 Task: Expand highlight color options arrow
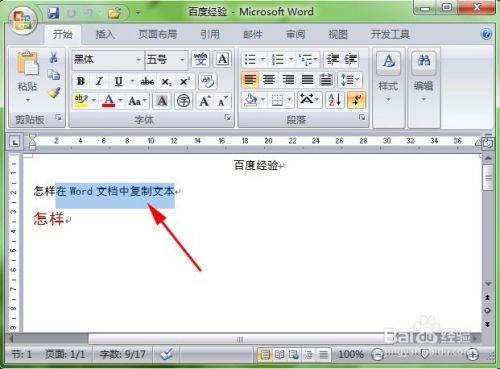coord(94,100)
